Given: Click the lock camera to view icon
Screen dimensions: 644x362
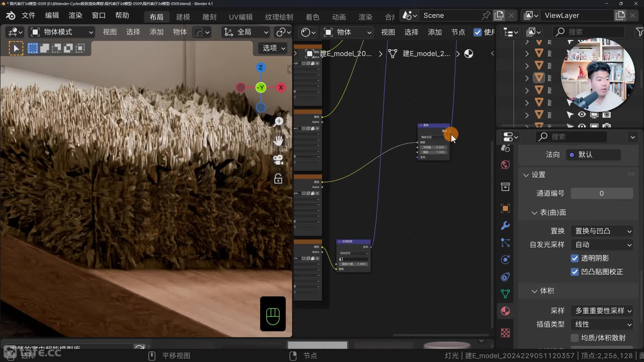Looking at the screenshot, I should tap(278, 179).
